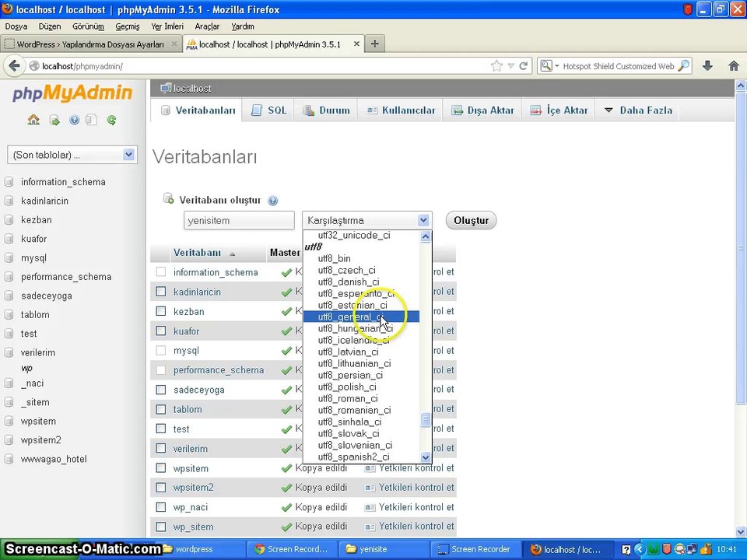747x560 pixels.
Task: Open the Araçlar menu
Action: 207,26
